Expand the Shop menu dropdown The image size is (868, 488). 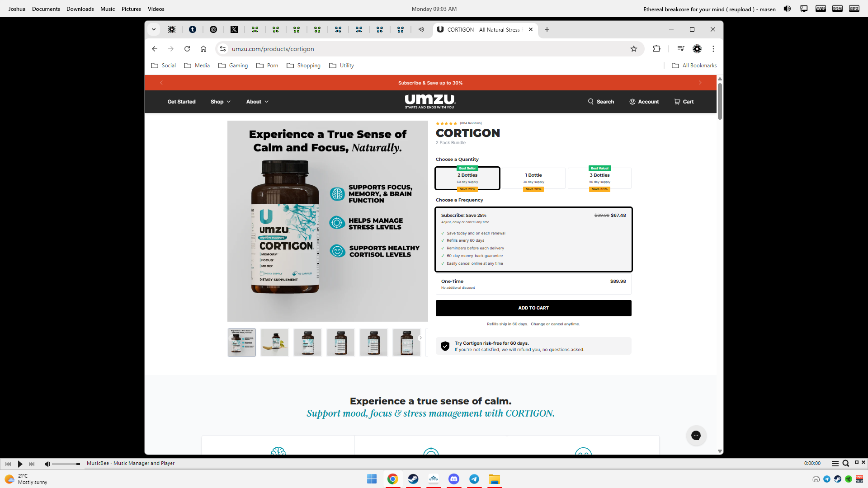pos(221,102)
